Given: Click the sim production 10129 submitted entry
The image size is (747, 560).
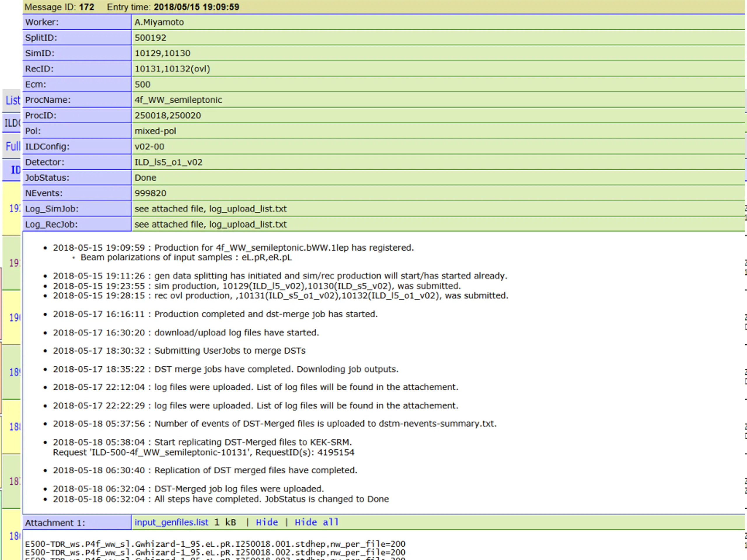Looking at the screenshot, I should pos(257,286).
